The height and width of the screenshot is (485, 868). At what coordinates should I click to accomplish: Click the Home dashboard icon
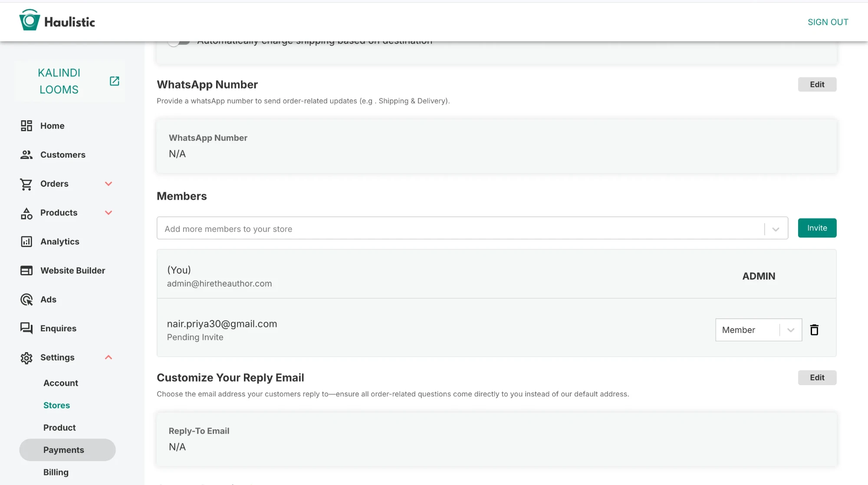26,126
